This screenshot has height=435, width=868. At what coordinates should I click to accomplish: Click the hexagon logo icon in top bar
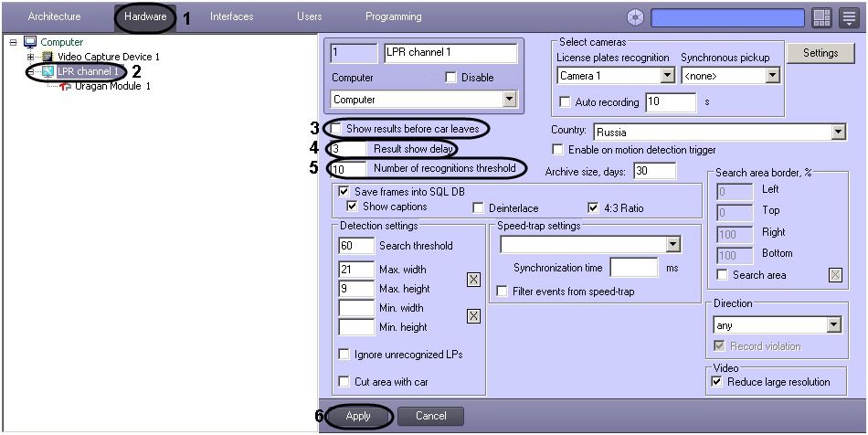pyautogui.click(x=635, y=17)
